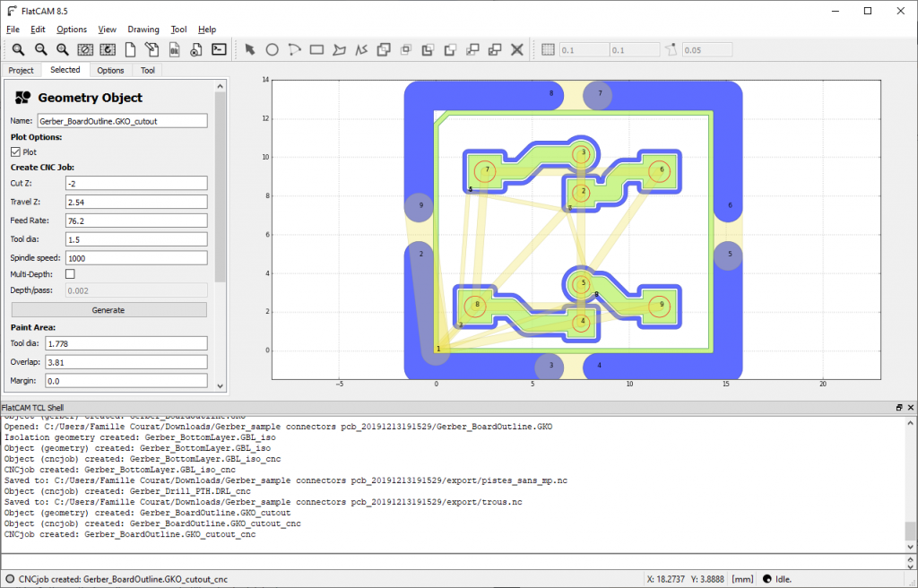
Task: Click the Zoom In magnifier icon
Action: [63, 50]
